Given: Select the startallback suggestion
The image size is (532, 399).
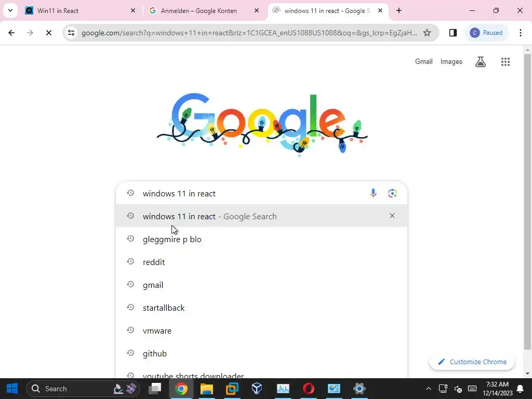Looking at the screenshot, I should point(261,308).
